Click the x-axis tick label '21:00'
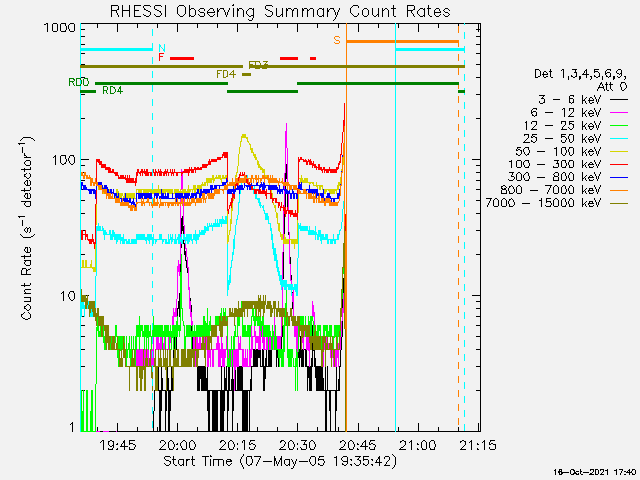Viewport: 640px width, 480px height. coord(418,445)
